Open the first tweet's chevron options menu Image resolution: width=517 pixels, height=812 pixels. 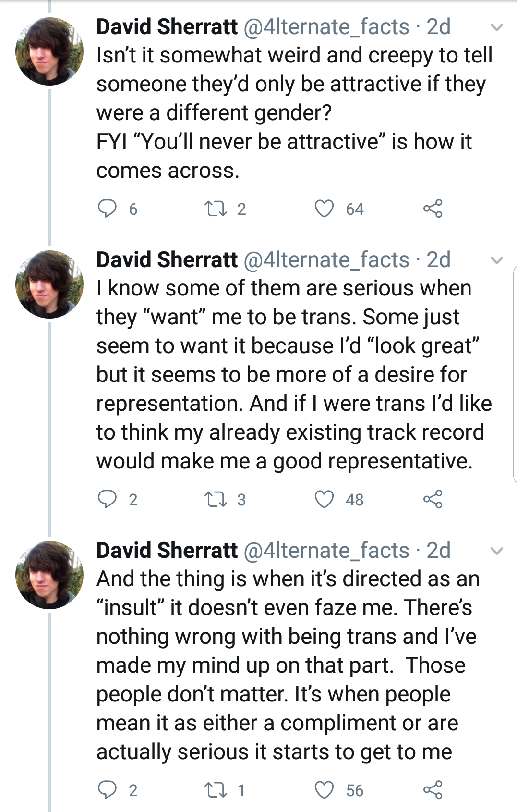click(496, 27)
